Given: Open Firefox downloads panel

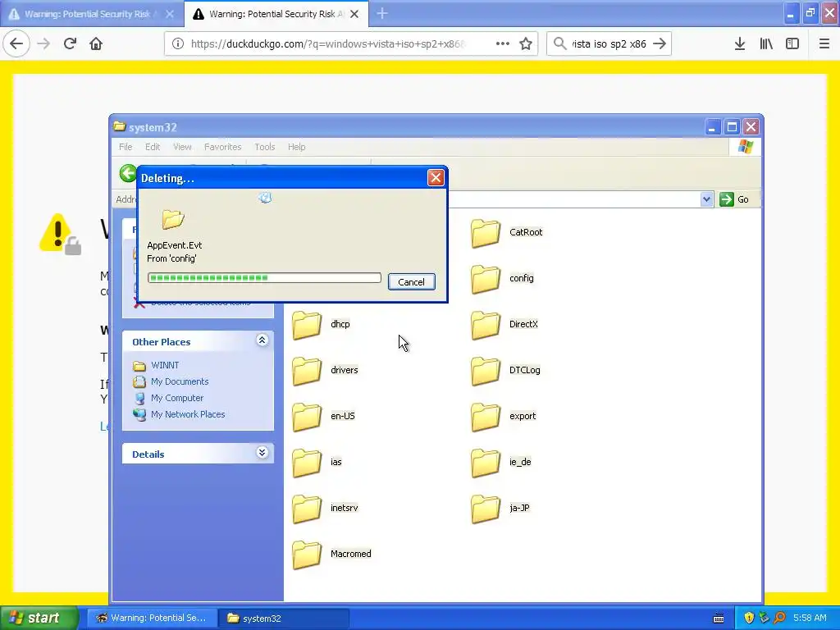Looking at the screenshot, I should coord(740,44).
